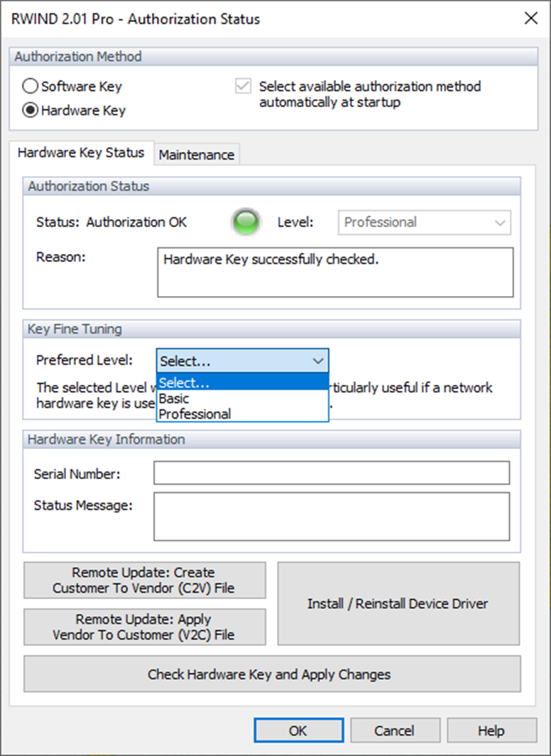
Task: Open the Hardware Key Status tab
Action: (x=80, y=153)
